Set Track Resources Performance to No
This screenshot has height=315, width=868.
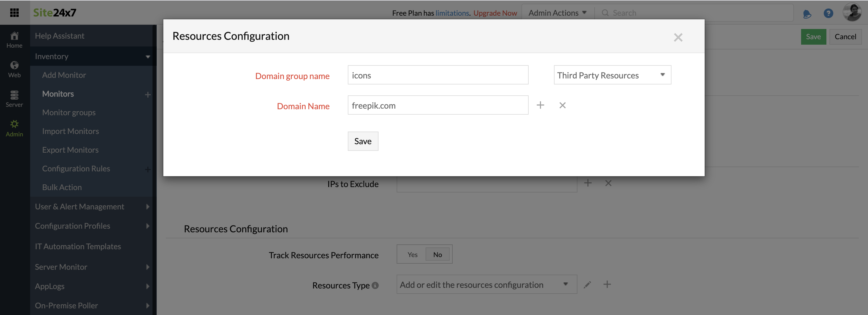pyautogui.click(x=437, y=255)
